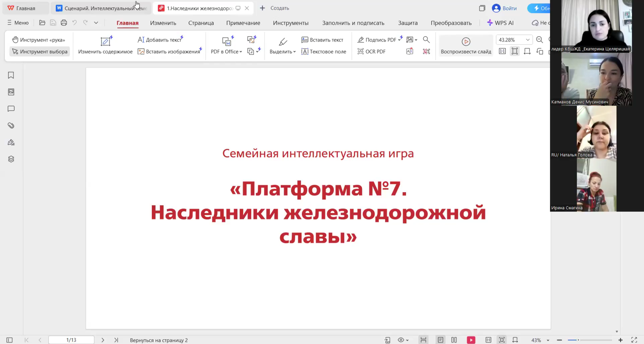Open the thumbnails panel in sidebar

pyautogui.click(x=11, y=92)
